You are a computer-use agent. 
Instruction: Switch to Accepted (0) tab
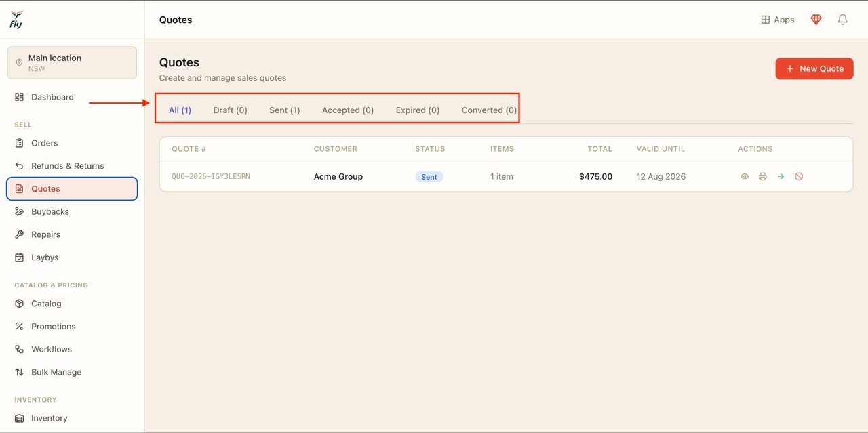[x=348, y=110]
